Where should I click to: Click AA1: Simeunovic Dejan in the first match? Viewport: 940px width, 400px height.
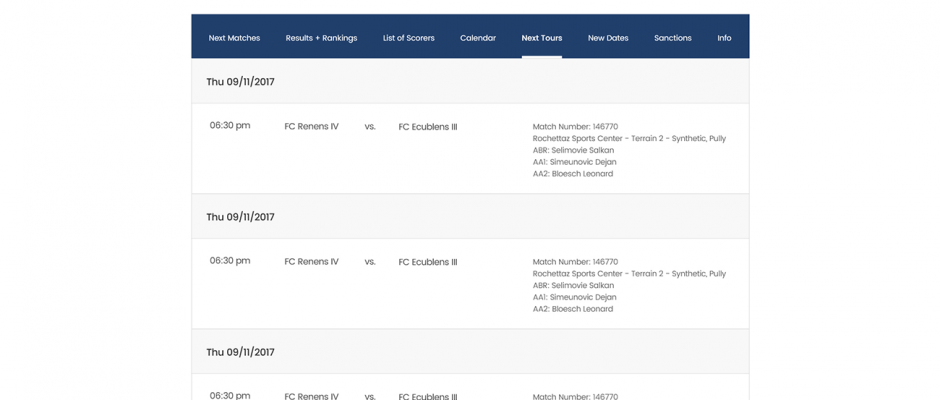[574, 162]
